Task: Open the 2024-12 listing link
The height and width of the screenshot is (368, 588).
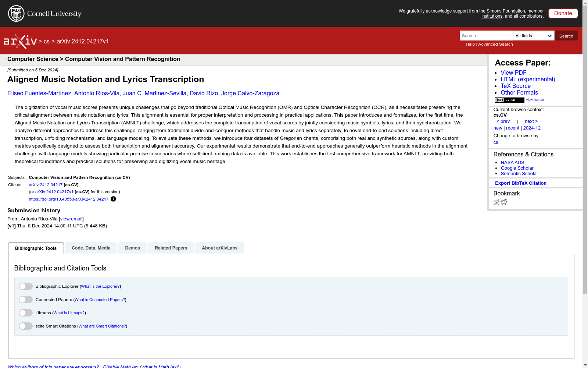Action: pyautogui.click(x=532, y=128)
